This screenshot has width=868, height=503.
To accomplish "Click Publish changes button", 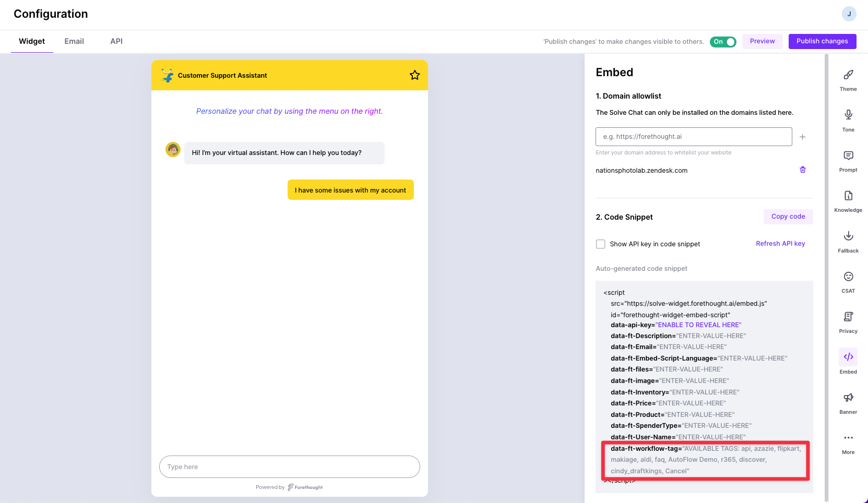I will pyautogui.click(x=822, y=41).
